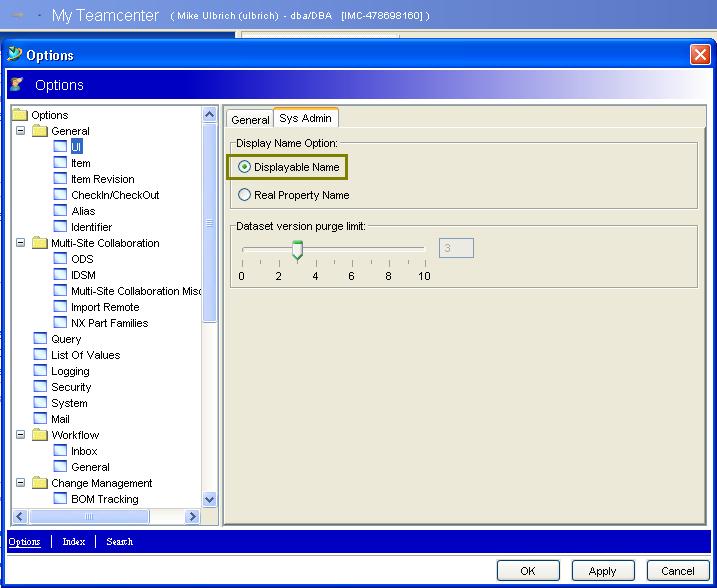Click the Identifier page icon
This screenshot has height=588, width=717.
pyautogui.click(x=60, y=226)
